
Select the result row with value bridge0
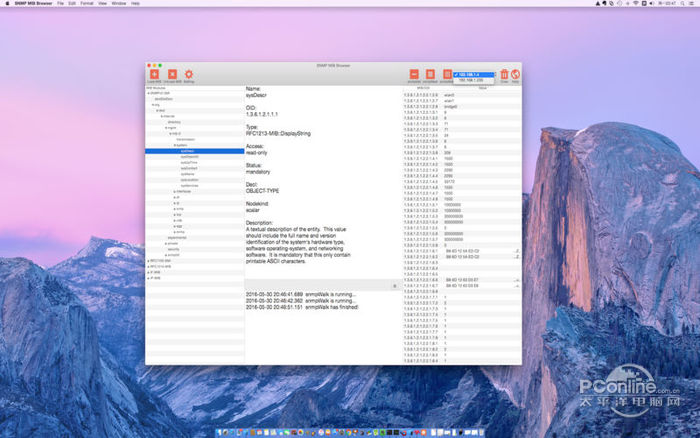[x=462, y=107]
